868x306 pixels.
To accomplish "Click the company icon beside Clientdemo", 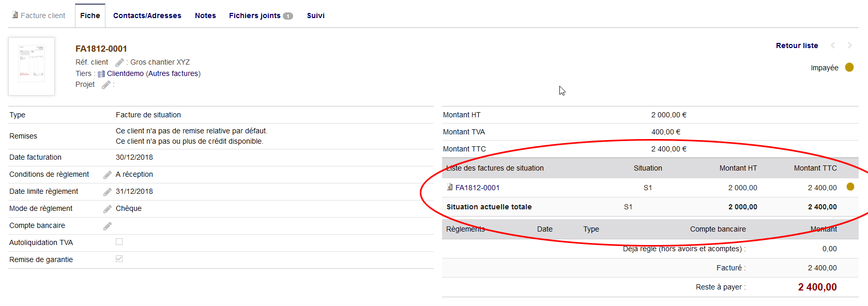I will 101,74.
